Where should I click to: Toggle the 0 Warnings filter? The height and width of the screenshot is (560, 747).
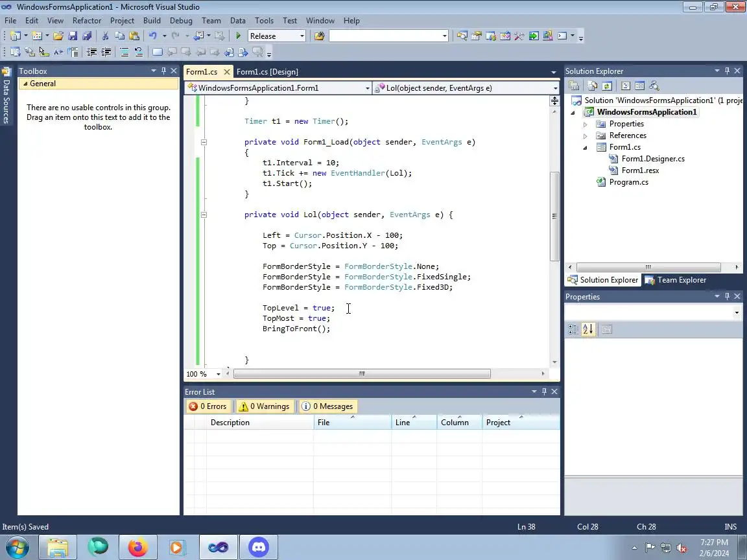265,406
